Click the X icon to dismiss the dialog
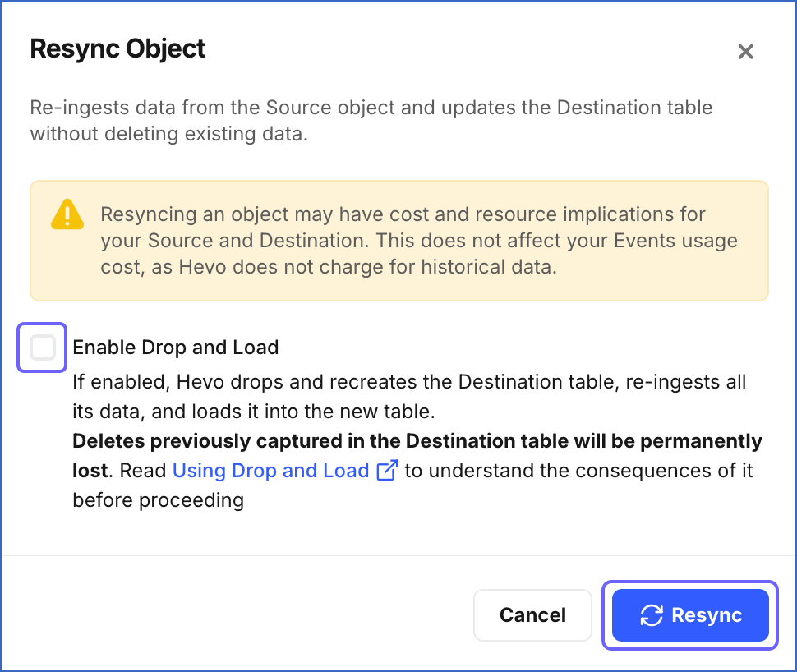Image resolution: width=797 pixels, height=672 pixels. tap(745, 51)
